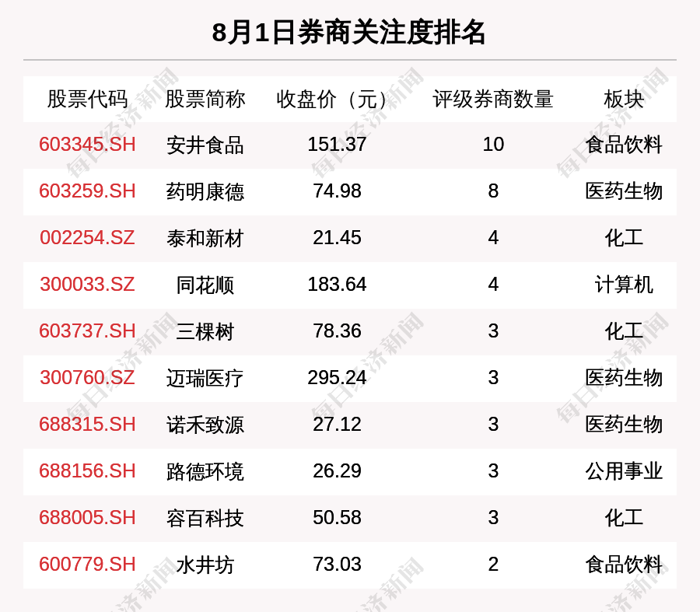The height and width of the screenshot is (612, 700).
Task: Click stock code 603737.SH
Action: (x=87, y=331)
